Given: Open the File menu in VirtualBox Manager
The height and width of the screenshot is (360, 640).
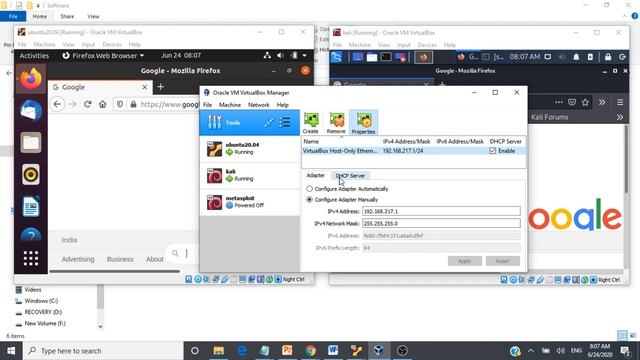Looking at the screenshot, I should click(207, 105).
